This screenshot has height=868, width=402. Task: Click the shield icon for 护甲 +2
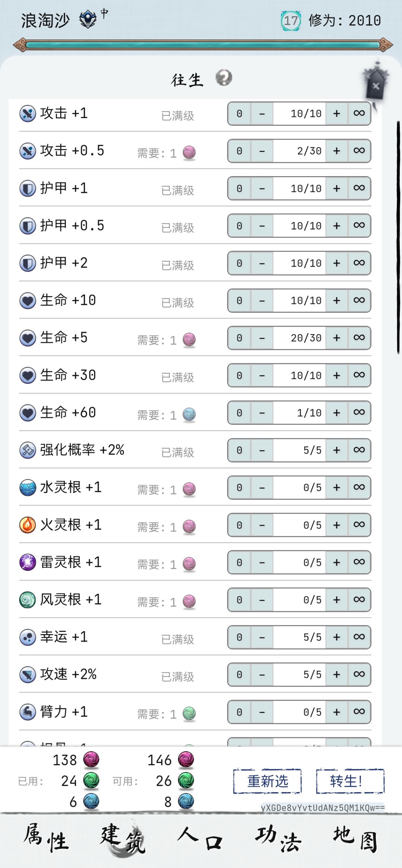tap(28, 263)
